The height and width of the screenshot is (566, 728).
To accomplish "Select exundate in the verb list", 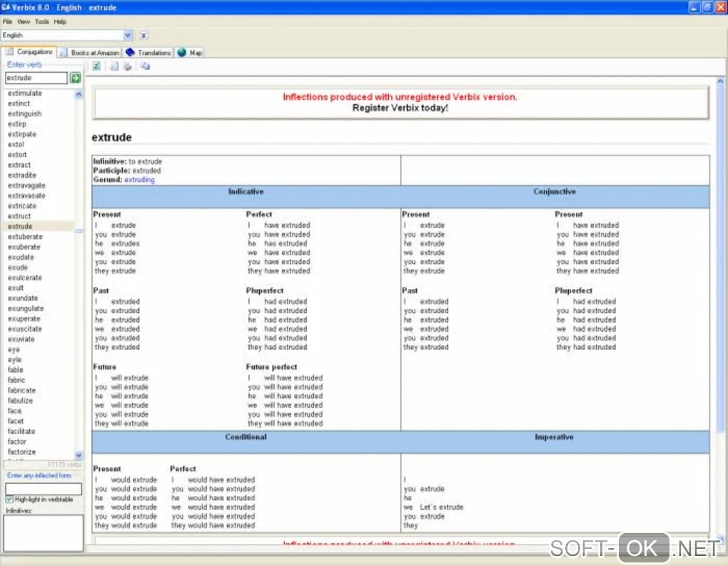I will pyautogui.click(x=23, y=298).
